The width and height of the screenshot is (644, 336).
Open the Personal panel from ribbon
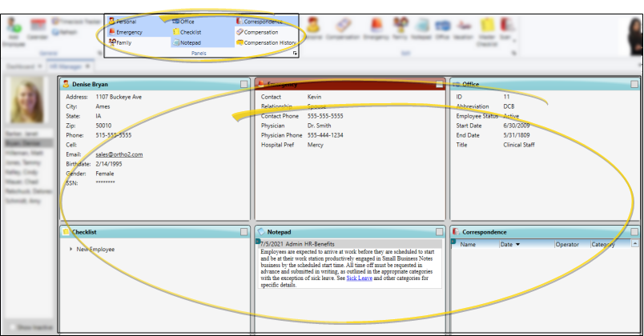pyautogui.click(x=125, y=22)
